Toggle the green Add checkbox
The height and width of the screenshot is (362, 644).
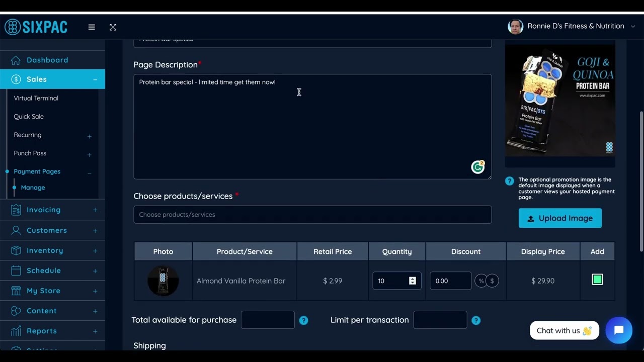tap(597, 280)
